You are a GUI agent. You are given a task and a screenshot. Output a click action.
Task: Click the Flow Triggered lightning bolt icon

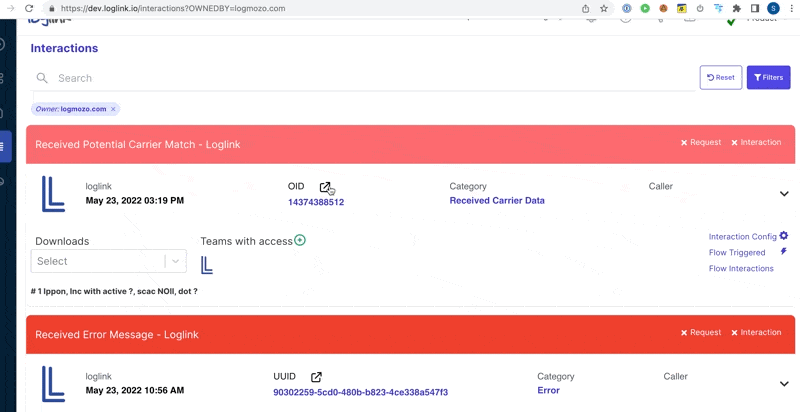784,251
